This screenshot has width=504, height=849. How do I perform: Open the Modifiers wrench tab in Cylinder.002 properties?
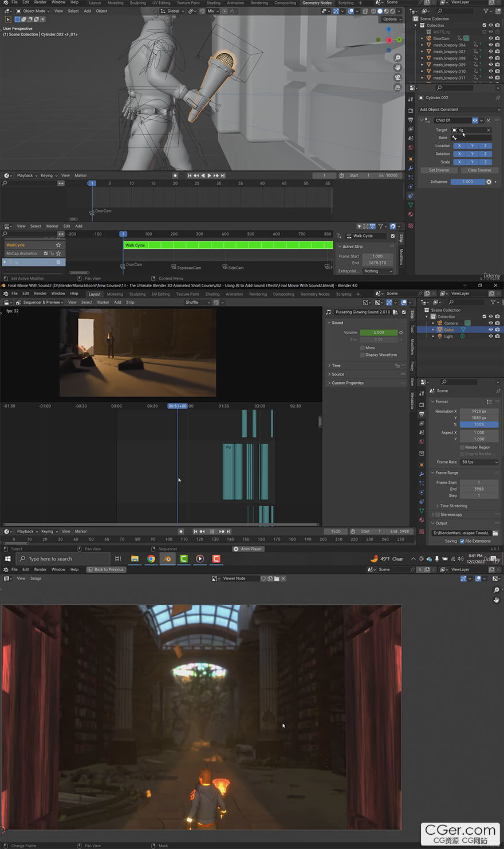click(411, 169)
